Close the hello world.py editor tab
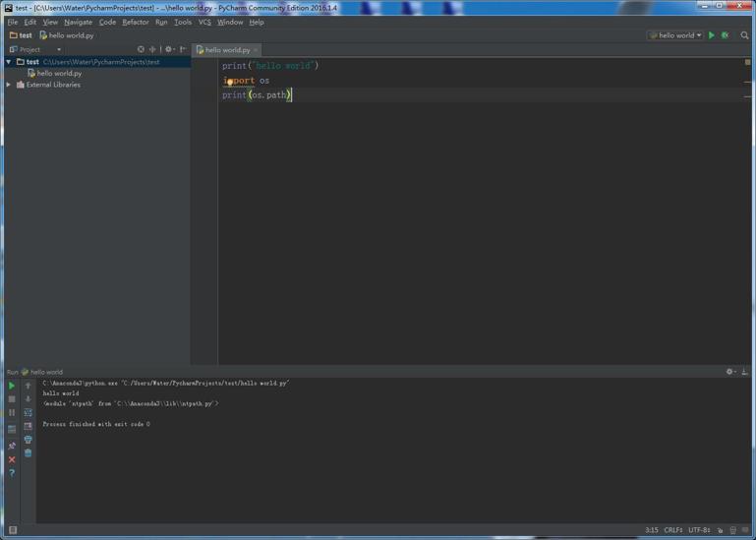Screen dimensions: 756x540 click(x=256, y=50)
